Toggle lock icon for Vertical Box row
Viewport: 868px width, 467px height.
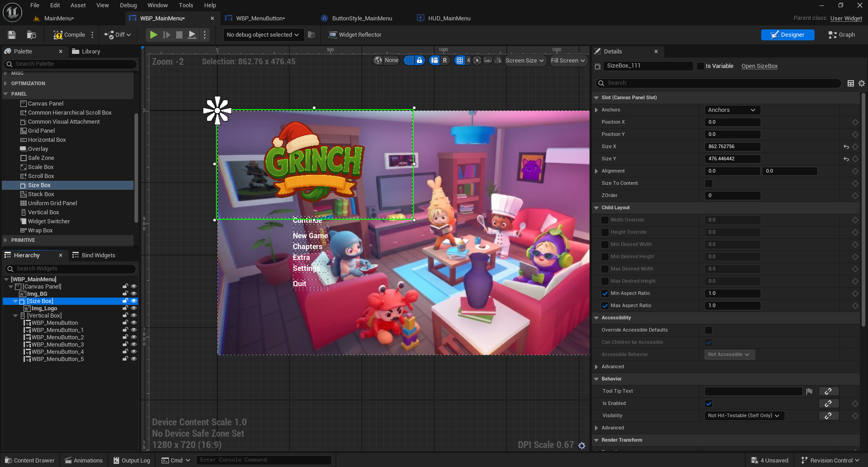[125, 315]
